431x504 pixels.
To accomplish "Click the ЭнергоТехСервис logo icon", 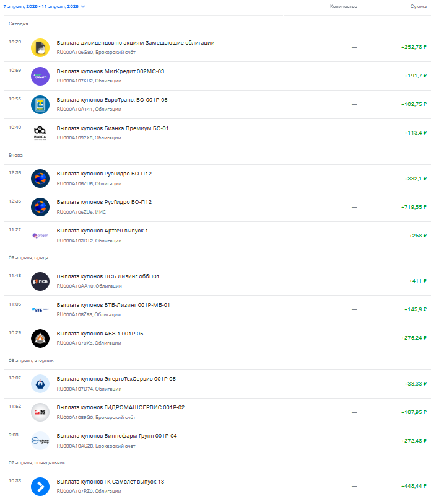I will (40, 384).
